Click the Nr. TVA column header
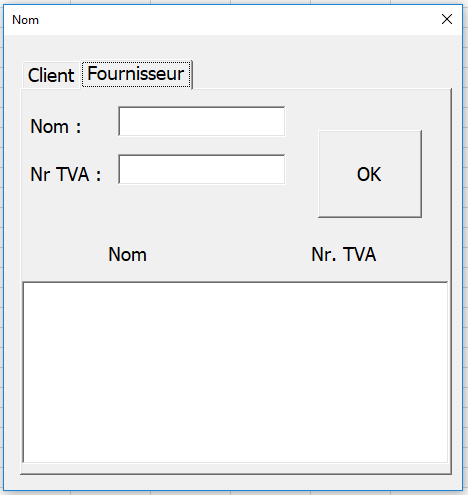The image size is (468, 495). click(344, 254)
